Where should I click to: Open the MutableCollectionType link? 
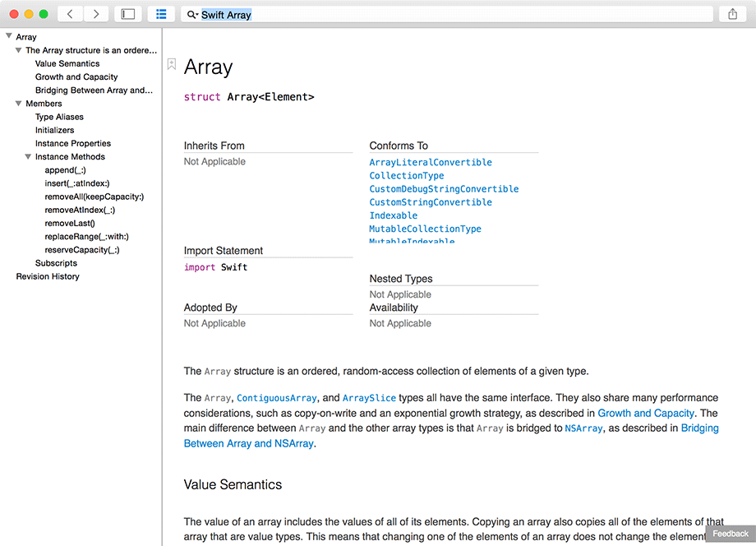click(426, 229)
